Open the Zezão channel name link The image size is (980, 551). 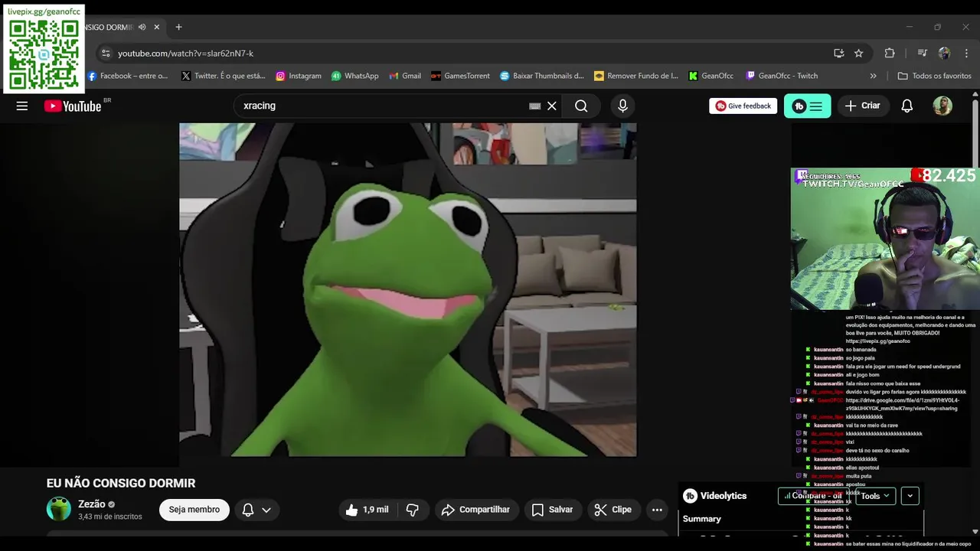(x=92, y=504)
